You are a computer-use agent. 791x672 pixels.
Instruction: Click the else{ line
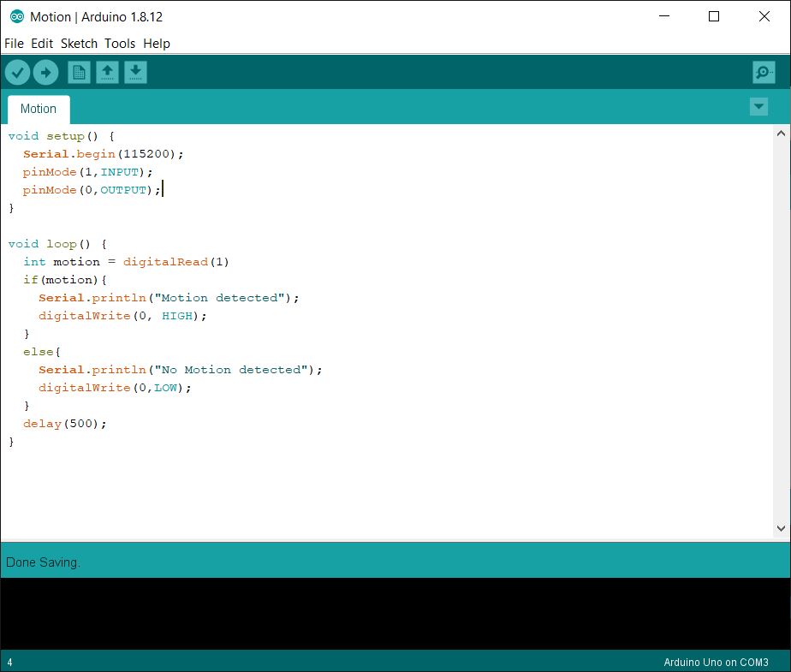pos(42,352)
